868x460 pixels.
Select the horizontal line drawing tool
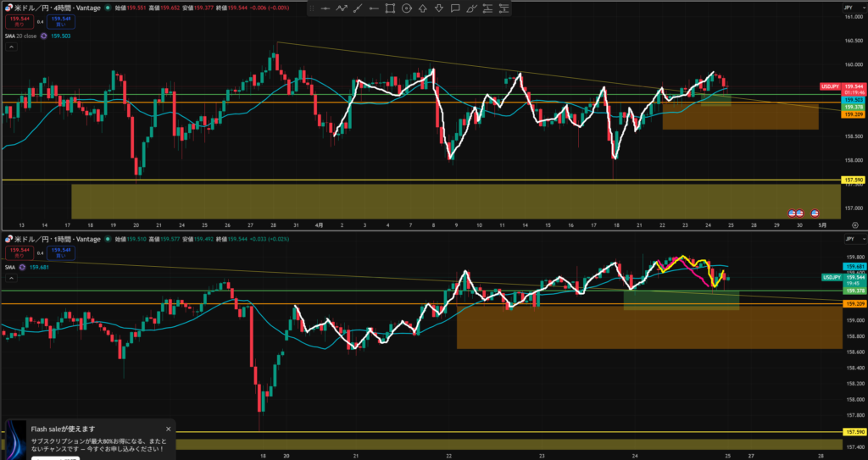[x=325, y=8]
